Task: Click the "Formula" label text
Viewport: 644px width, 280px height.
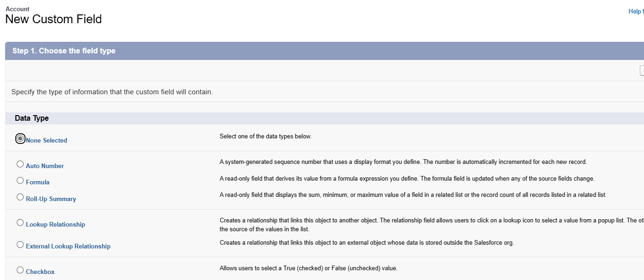Action: pyautogui.click(x=38, y=182)
